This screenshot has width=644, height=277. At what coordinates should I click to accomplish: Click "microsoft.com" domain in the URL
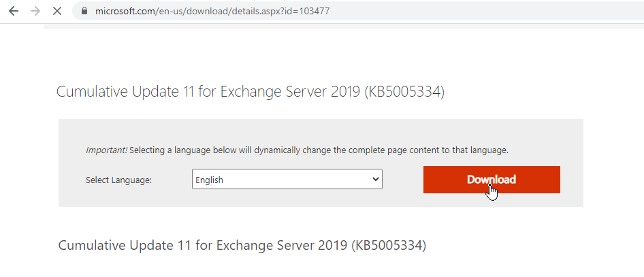coord(125,11)
